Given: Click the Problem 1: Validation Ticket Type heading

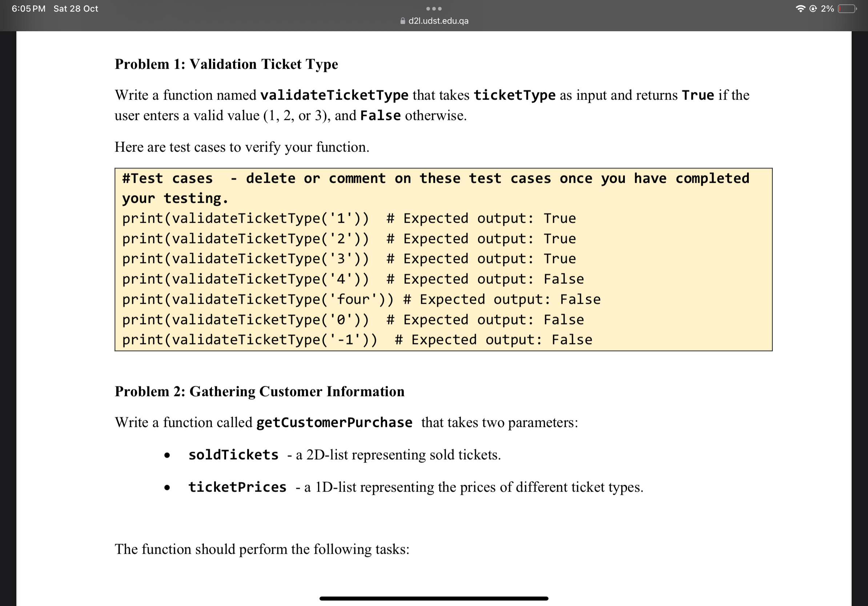Looking at the screenshot, I should coord(226,64).
